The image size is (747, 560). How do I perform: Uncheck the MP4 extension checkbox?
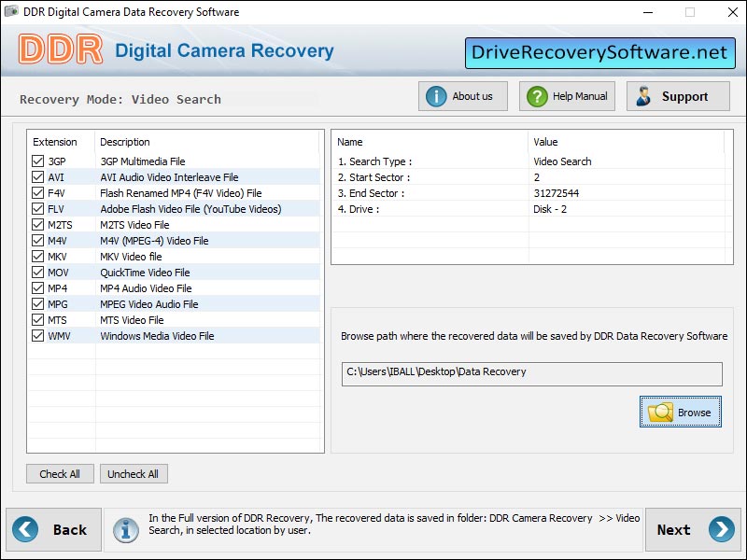click(37, 288)
